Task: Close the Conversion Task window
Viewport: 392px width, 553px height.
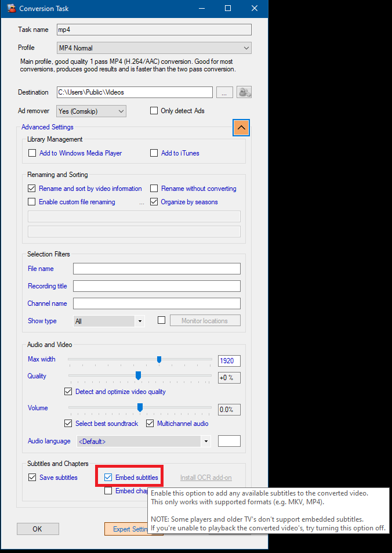Action: click(255, 8)
